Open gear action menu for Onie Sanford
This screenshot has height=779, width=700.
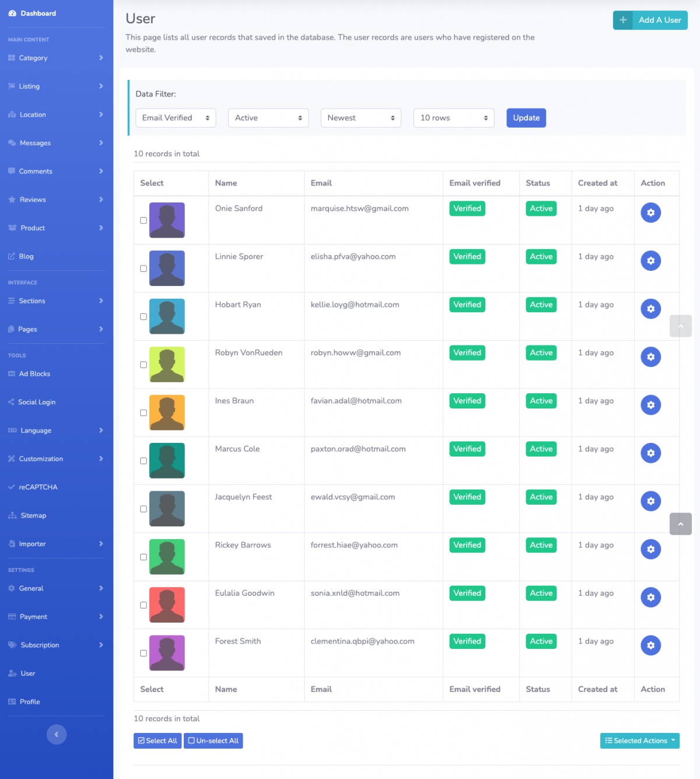[650, 212]
